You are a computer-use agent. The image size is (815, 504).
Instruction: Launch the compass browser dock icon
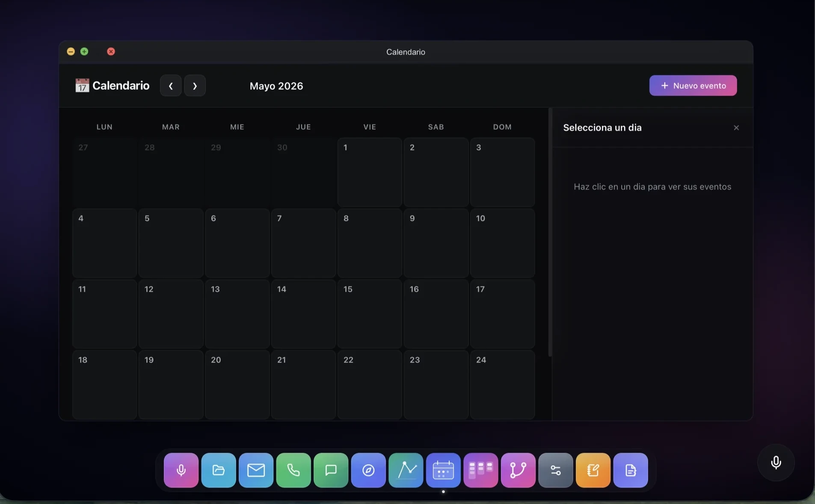[368, 470]
